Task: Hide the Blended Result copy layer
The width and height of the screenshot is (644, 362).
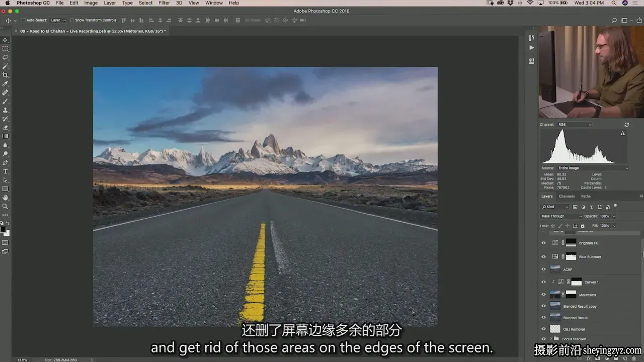Action: click(543, 306)
